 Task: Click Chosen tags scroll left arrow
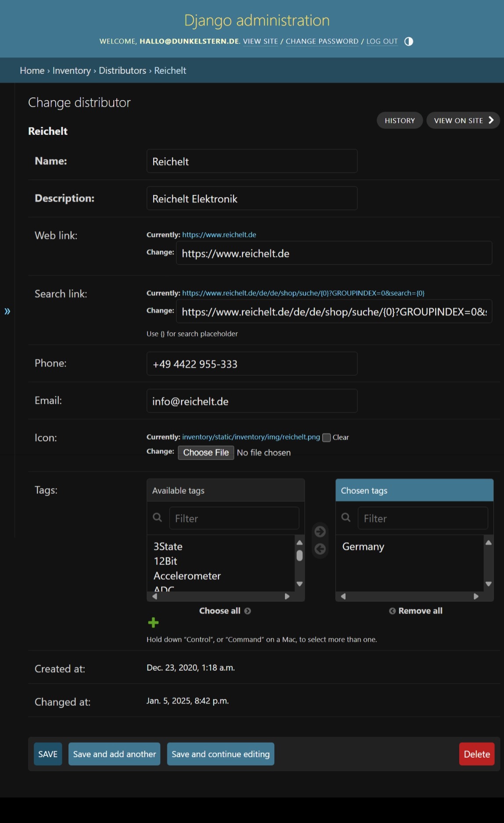[343, 597]
